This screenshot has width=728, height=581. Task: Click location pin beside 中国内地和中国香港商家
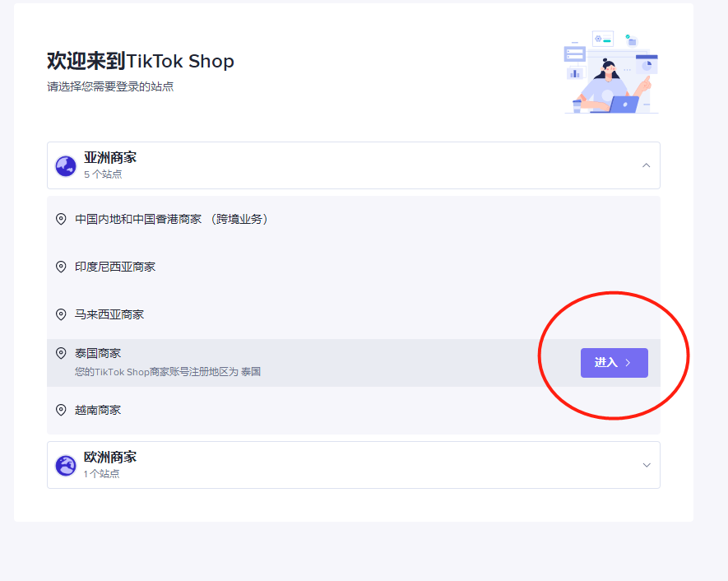(x=61, y=219)
